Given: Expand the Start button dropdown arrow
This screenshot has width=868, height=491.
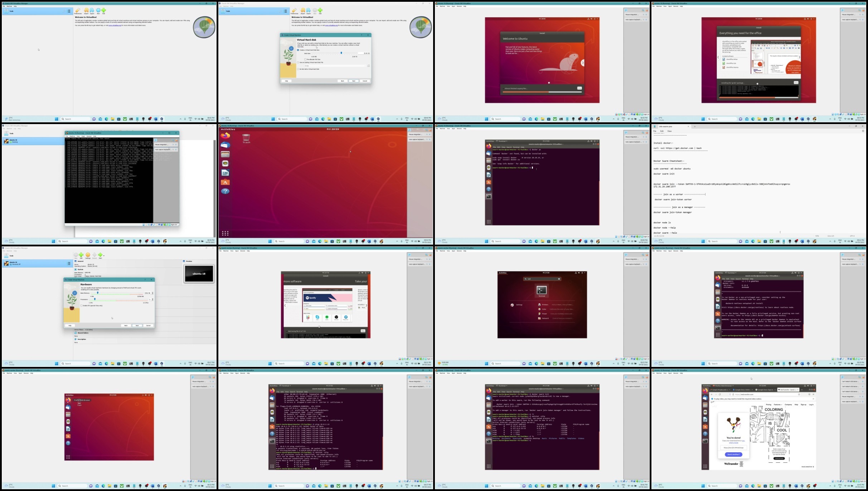Looking at the screenshot, I should tap(104, 255).
